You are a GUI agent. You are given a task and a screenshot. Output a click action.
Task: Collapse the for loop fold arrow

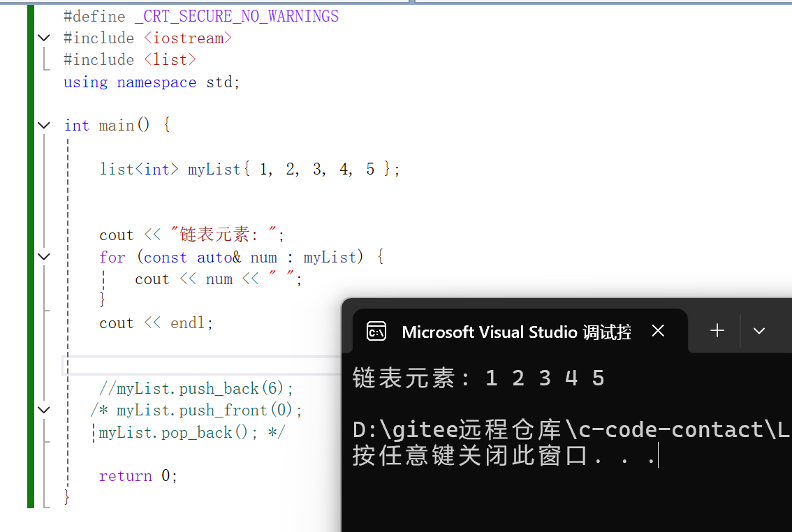tap(44, 256)
